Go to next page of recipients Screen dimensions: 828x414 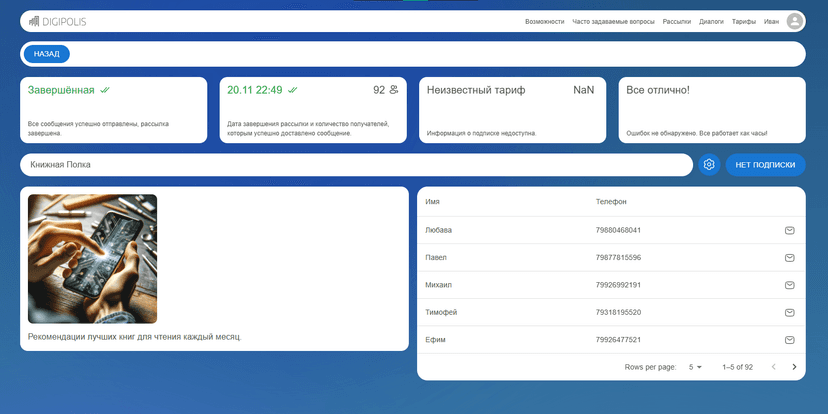click(x=794, y=367)
